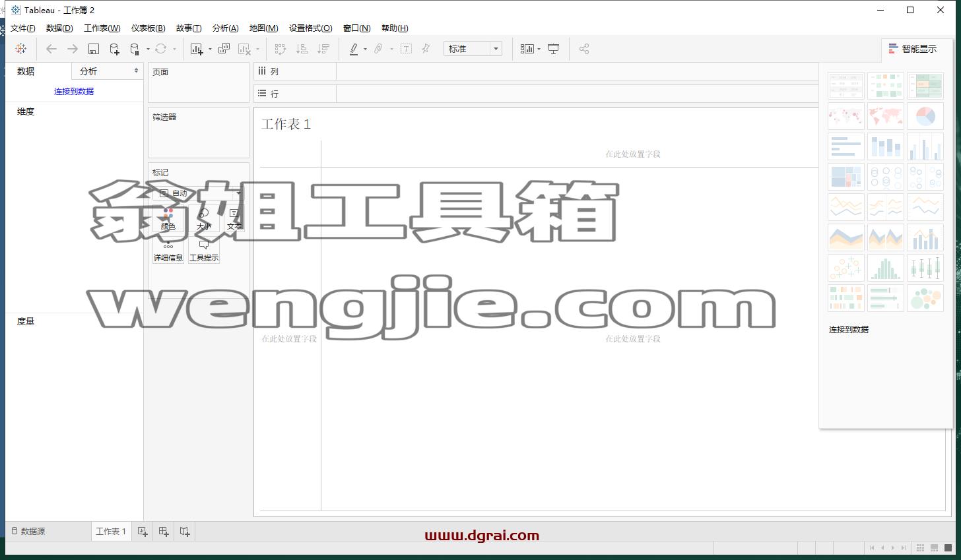The image size is (961, 560).
Task: Click the refresh data icon
Action: point(160,49)
